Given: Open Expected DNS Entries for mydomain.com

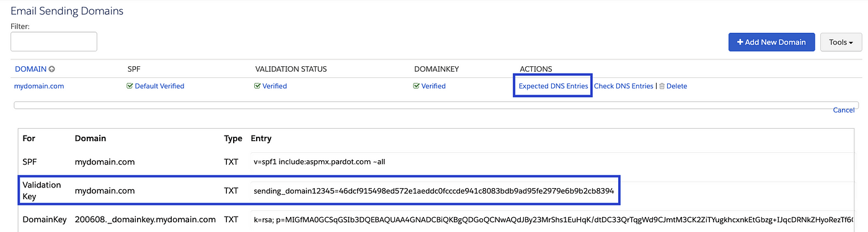Looking at the screenshot, I should coord(553,86).
